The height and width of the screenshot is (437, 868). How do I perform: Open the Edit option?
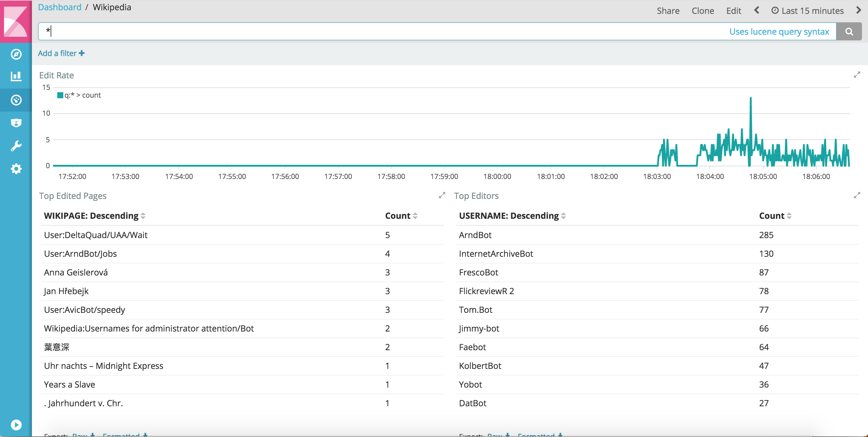coord(734,11)
